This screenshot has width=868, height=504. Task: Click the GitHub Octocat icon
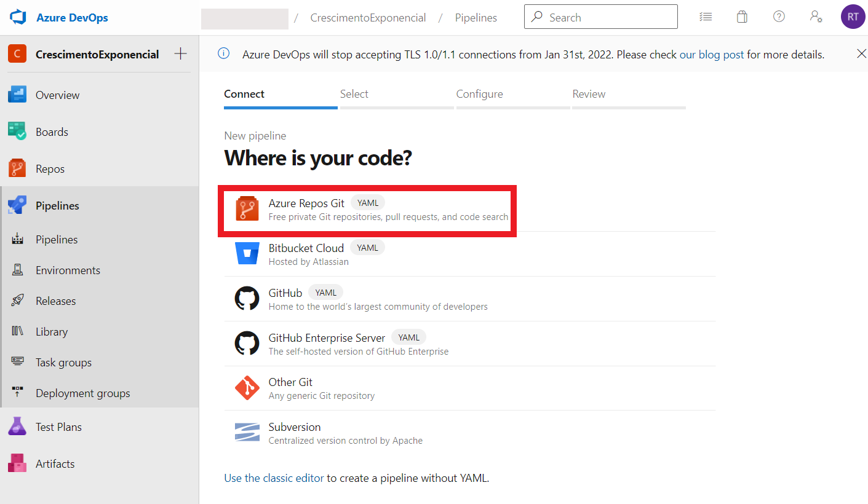pos(247,299)
